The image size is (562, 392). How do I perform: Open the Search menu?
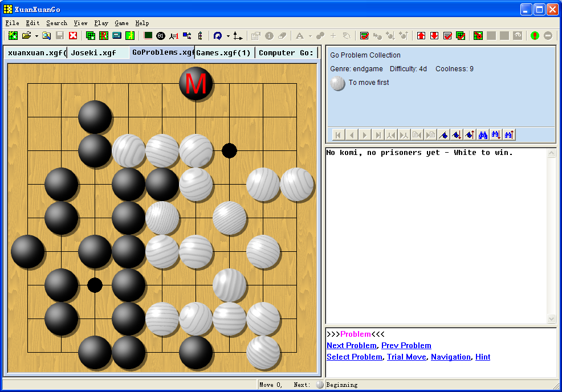coord(56,23)
